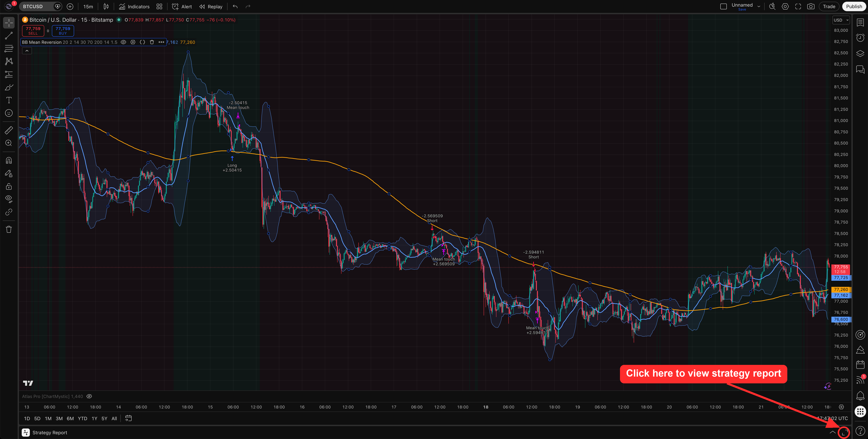Lock all drawing tools
Image resolution: width=868 pixels, height=439 pixels.
[x=9, y=186]
